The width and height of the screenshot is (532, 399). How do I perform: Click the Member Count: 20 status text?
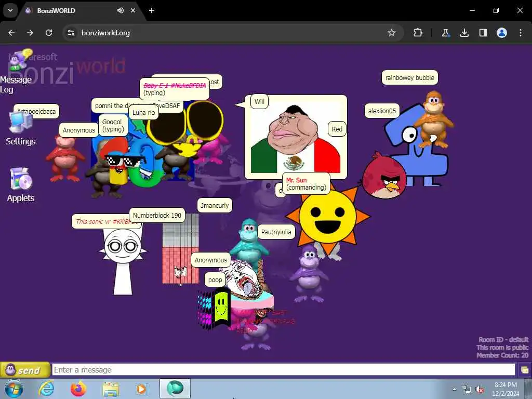coord(502,355)
